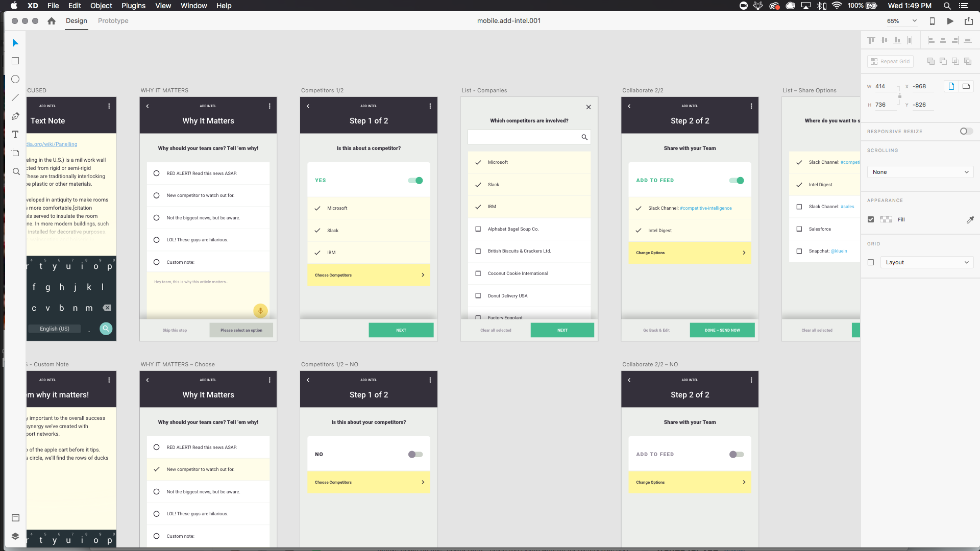
Task: Open the View menu
Action: 163,6
